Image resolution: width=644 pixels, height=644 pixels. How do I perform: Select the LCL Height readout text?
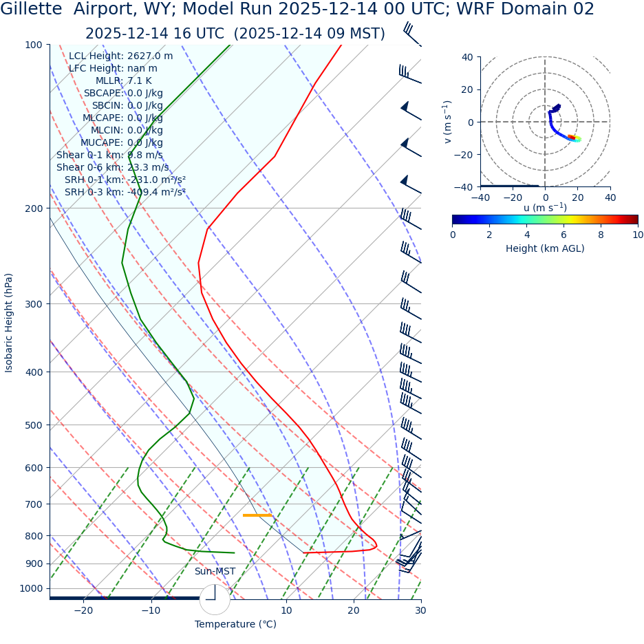[x=121, y=56]
